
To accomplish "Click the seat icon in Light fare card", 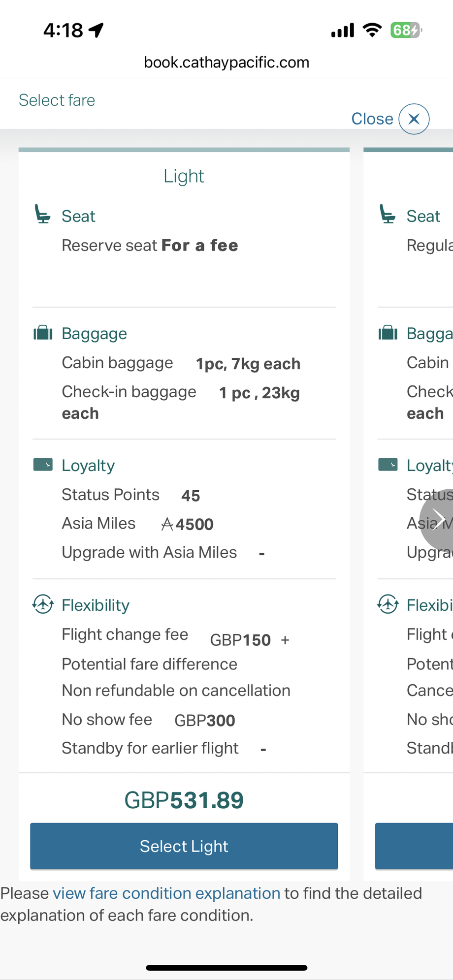I will click(x=42, y=215).
